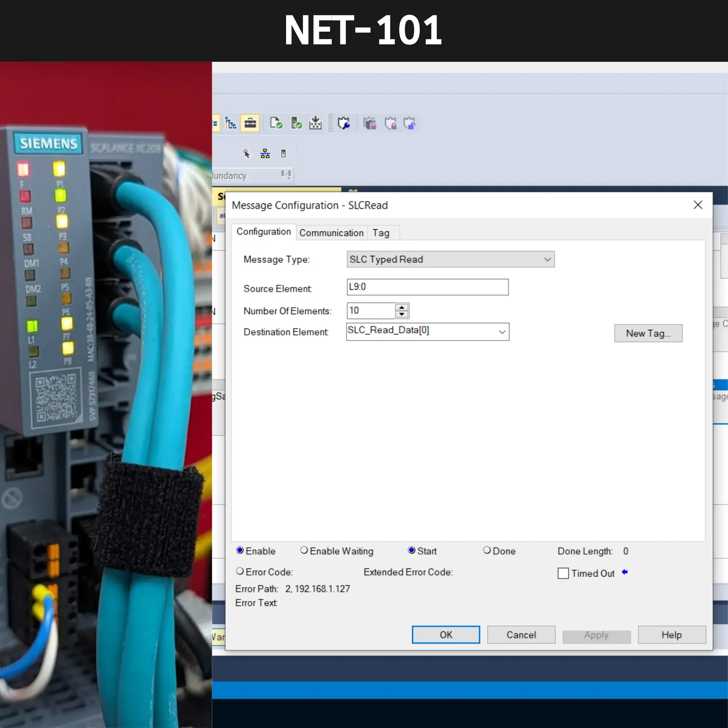The width and height of the screenshot is (728, 728).
Task: Switch to the Communication tab
Action: click(x=331, y=233)
